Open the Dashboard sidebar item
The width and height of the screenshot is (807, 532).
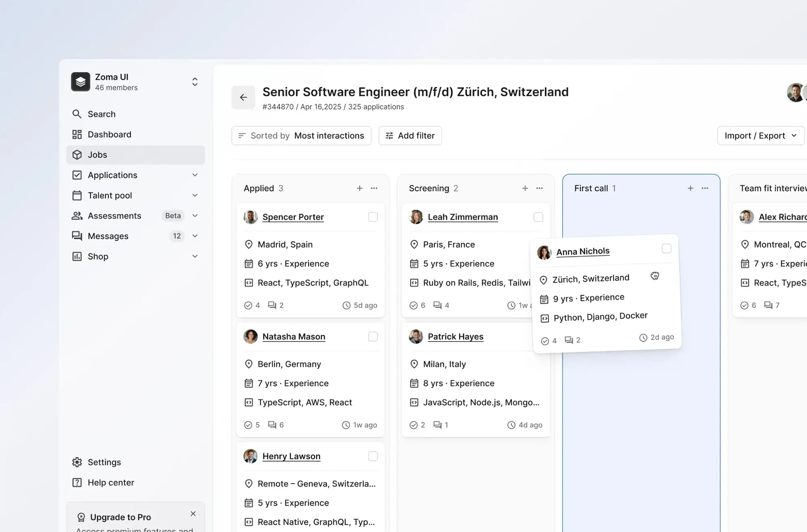(109, 134)
